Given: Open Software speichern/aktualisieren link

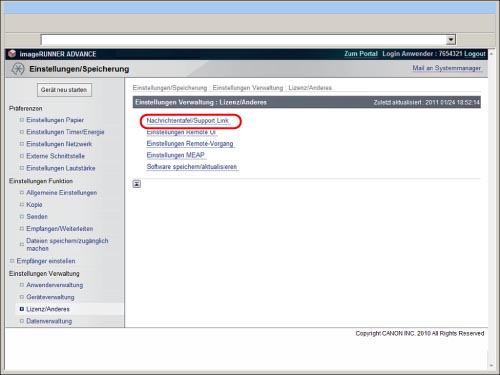Looking at the screenshot, I should point(192,167).
